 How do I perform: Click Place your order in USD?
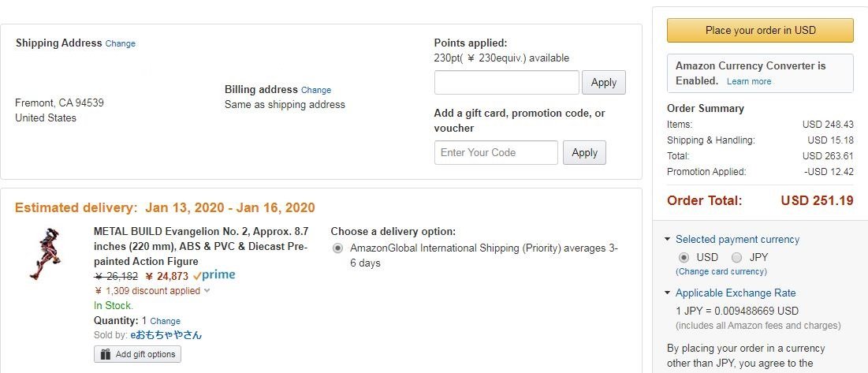point(760,31)
